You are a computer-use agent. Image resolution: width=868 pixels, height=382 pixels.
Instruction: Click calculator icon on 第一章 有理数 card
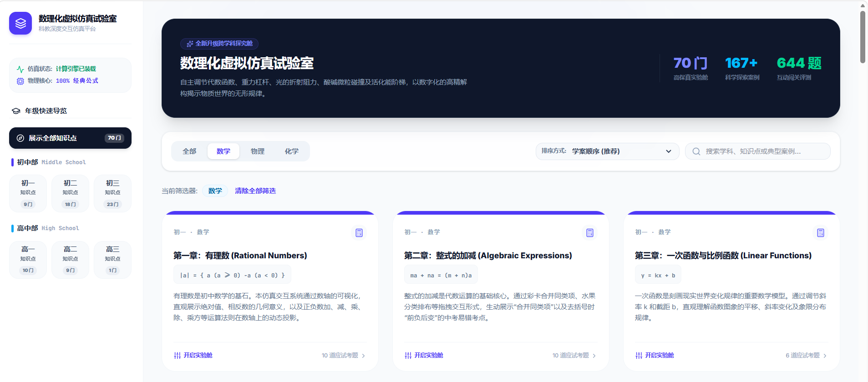359,233
